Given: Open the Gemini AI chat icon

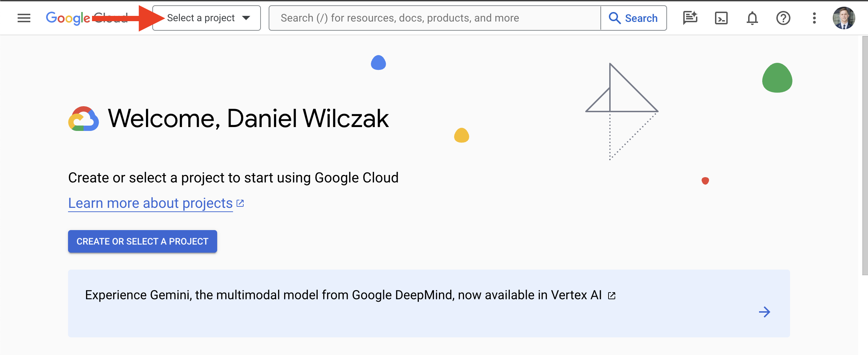Looking at the screenshot, I should (690, 18).
